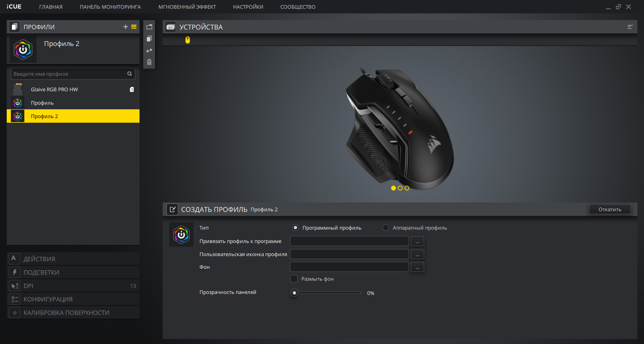644x344 pixels.
Task: Click browse button next to Фон field
Action: (417, 267)
